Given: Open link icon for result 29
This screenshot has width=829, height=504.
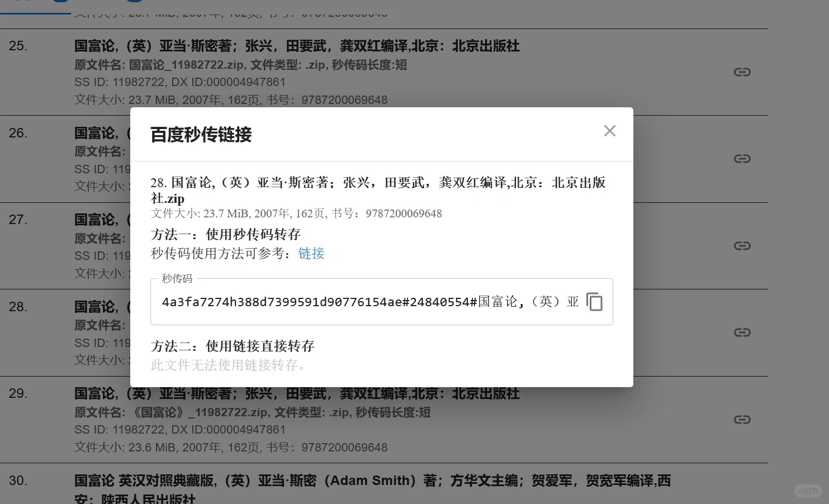Looking at the screenshot, I should pos(742,420).
